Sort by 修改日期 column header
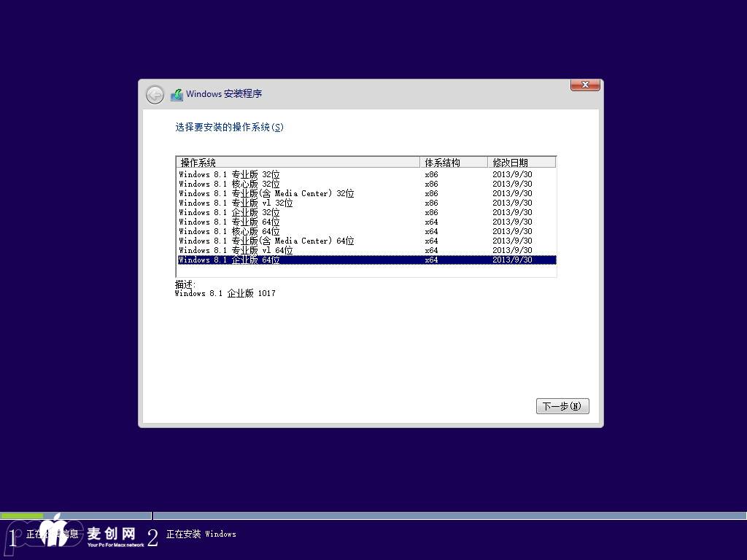This screenshot has height=560, width=747. pos(521,163)
